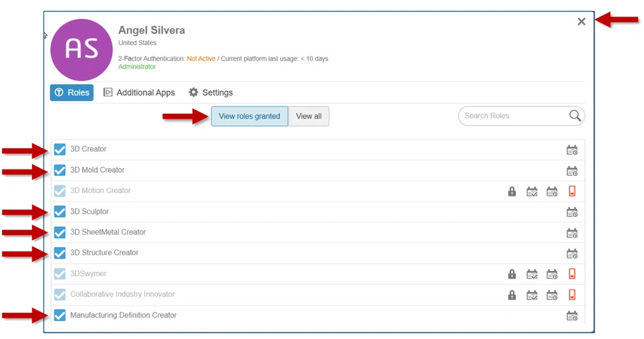Click the lock icon on 3D Motion Creator row
644x339 pixels.
click(x=512, y=192)
